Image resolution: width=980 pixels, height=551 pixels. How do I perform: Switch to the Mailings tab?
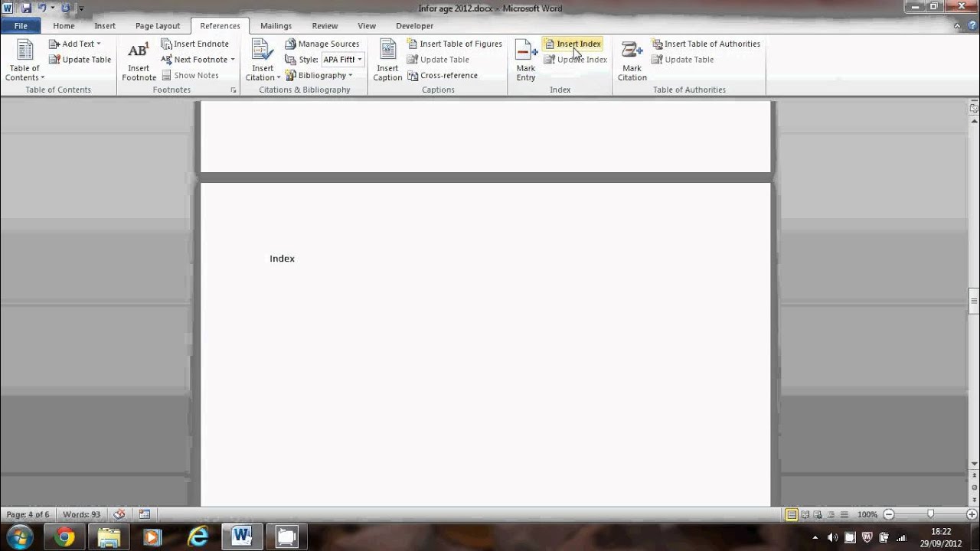point(276,26)
